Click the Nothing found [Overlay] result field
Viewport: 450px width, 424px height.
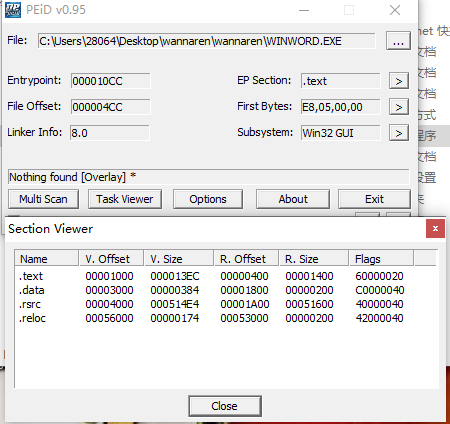coord(209,177)
